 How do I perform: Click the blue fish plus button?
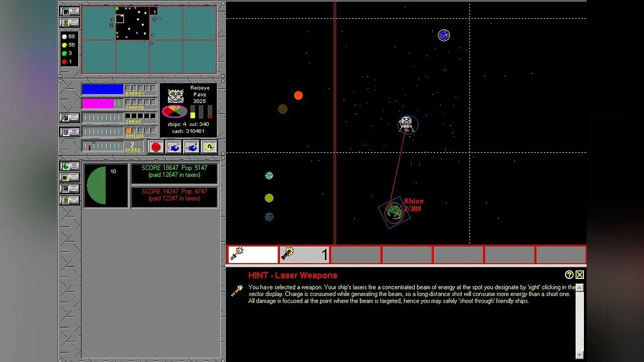pyautogui.click(x=191, y=147)
